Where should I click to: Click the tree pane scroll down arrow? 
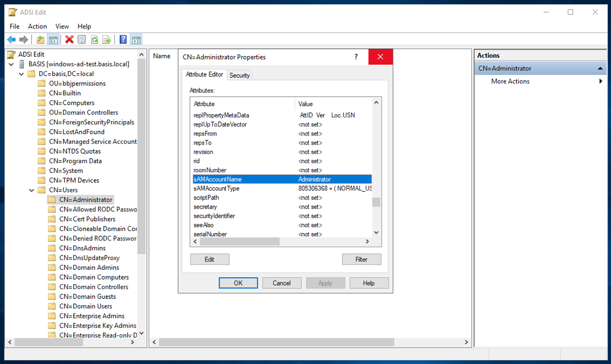[x=141, y=333]
